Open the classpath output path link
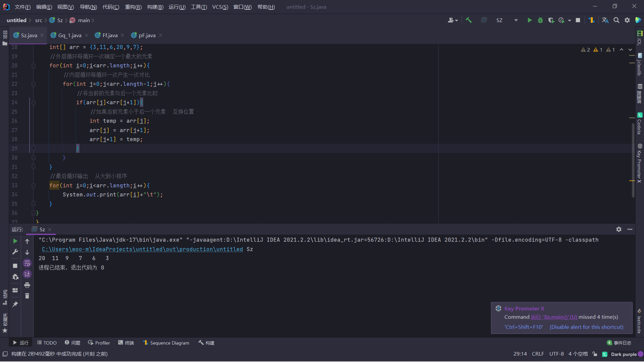This screenshot has width=644, height=362. [142, 249]
